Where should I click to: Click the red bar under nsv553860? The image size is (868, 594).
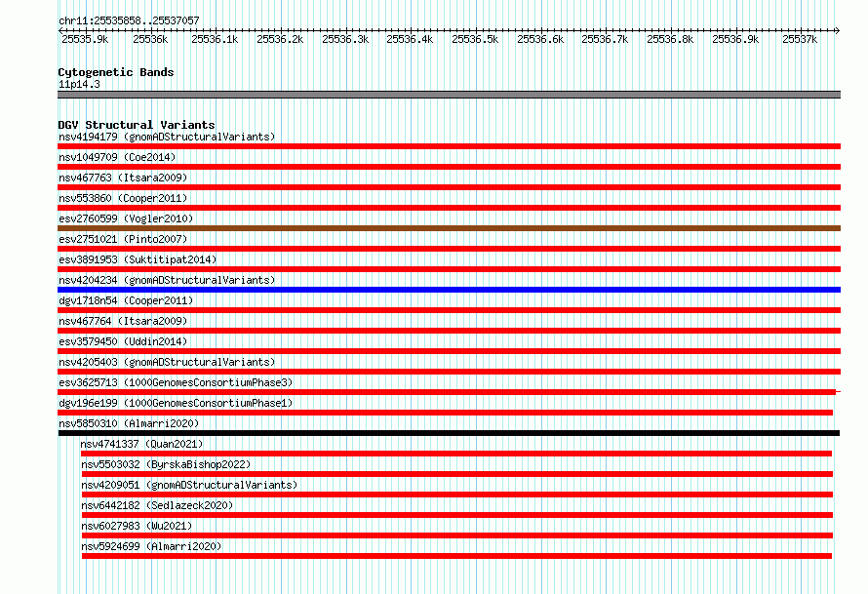(x=449, y=208)
